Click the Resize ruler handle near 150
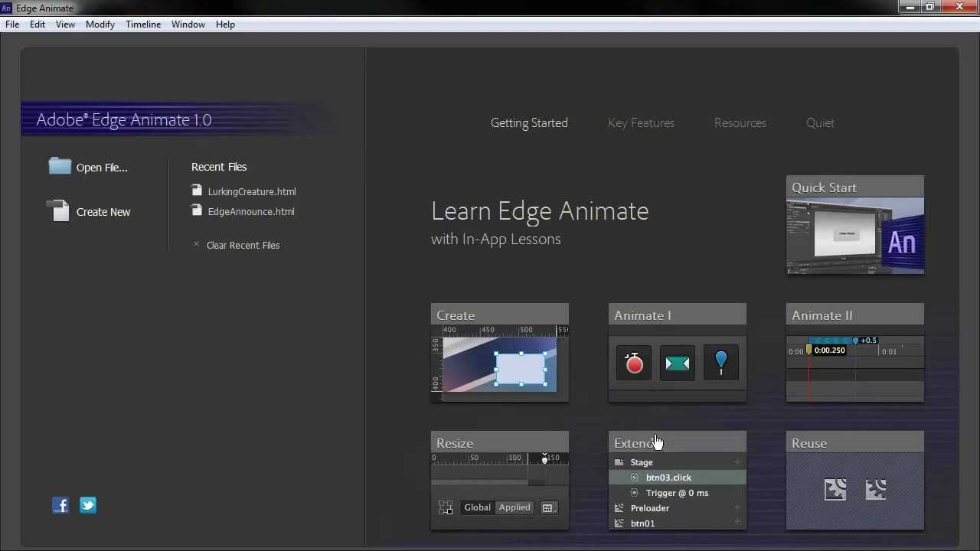 coord(544,460)
